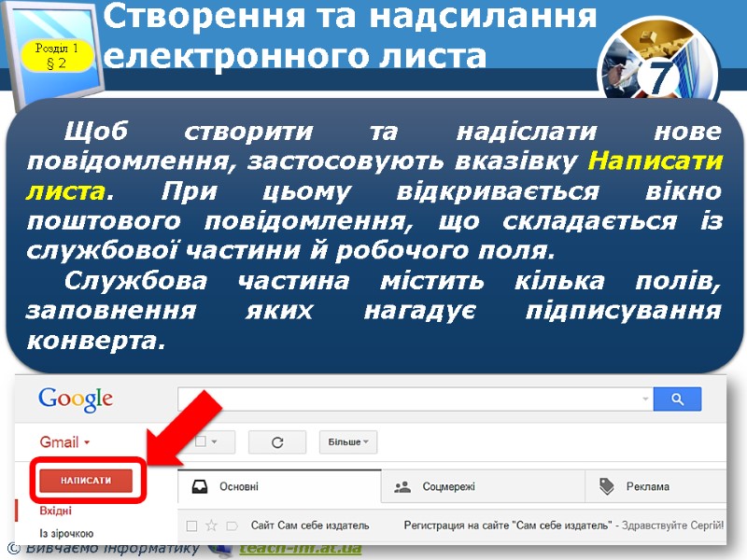Expand the selection arrow beside the checkbox
This screenshot has height=560, width=747.
point(214,441)
